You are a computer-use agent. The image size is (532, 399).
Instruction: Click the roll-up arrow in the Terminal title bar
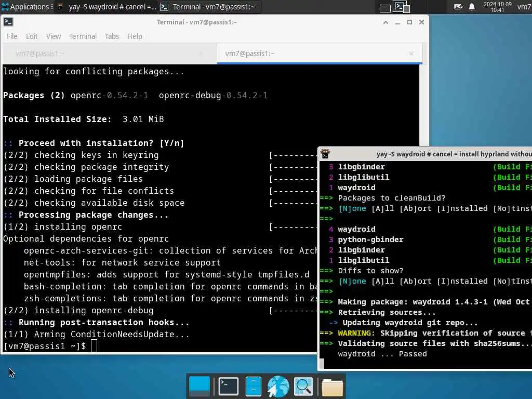385,22
